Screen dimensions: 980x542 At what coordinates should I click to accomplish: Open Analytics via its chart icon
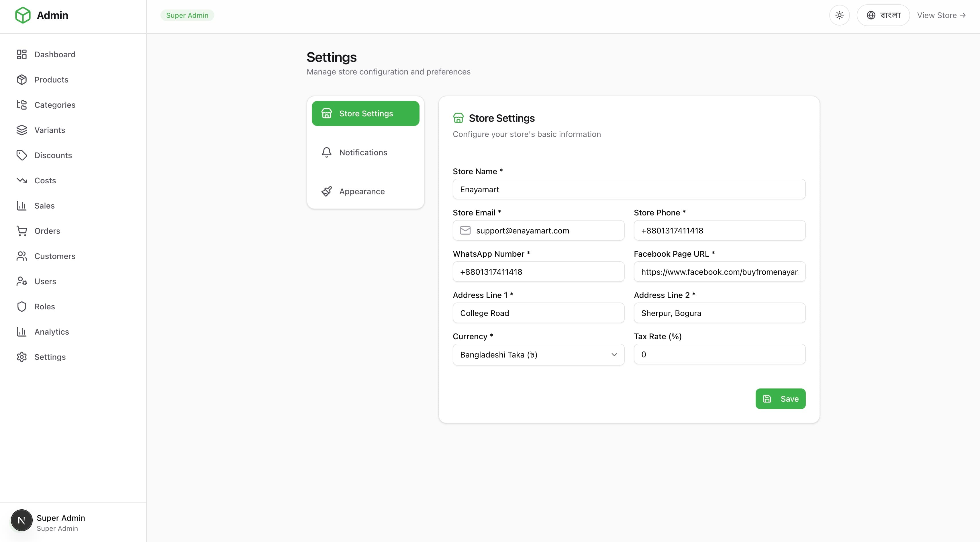(x=22, y=332)
